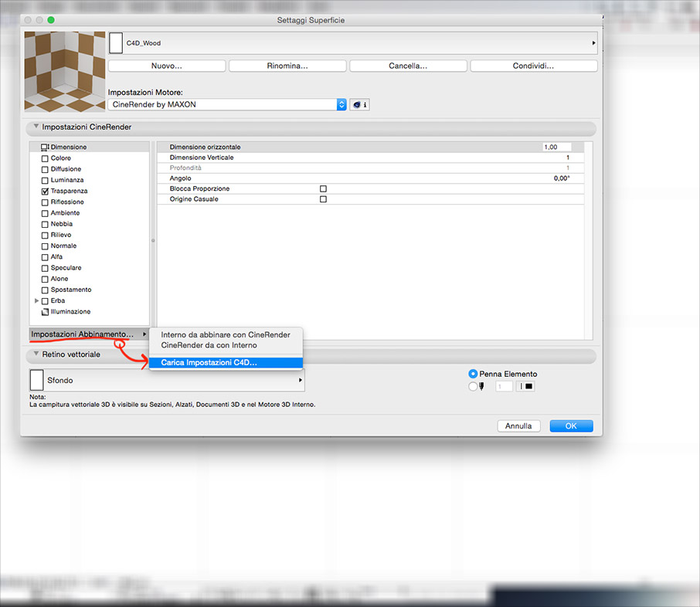Collapse the Impostazioni CineRender section

coord(36,127)
